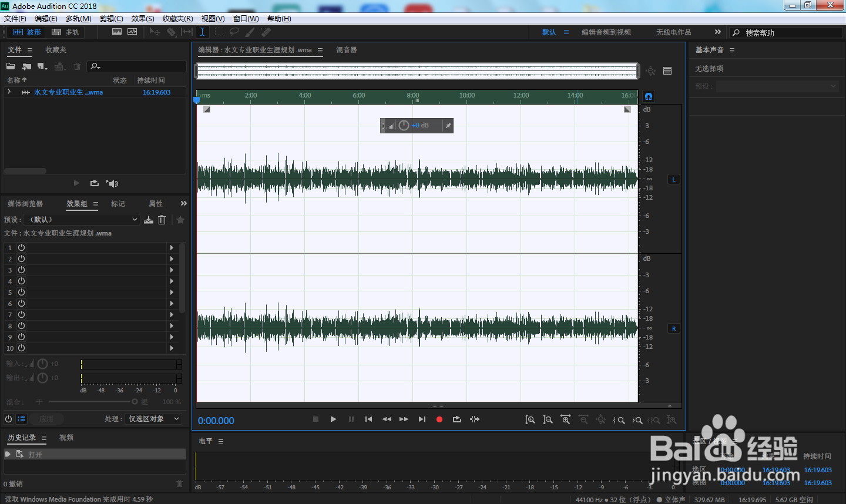Click the 应用 apply button
The image size is (846, 504).
[46, 419]
